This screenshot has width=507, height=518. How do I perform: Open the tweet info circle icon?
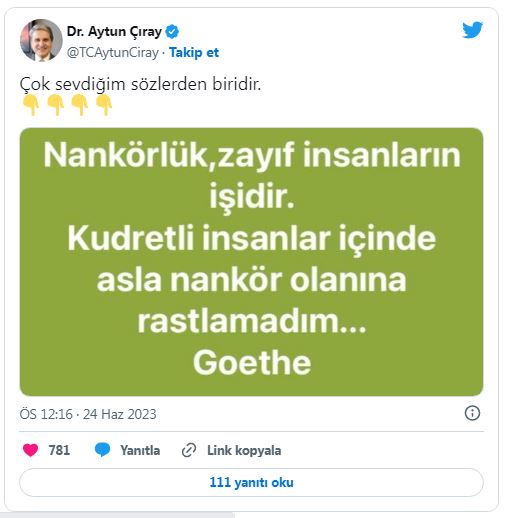472,413
